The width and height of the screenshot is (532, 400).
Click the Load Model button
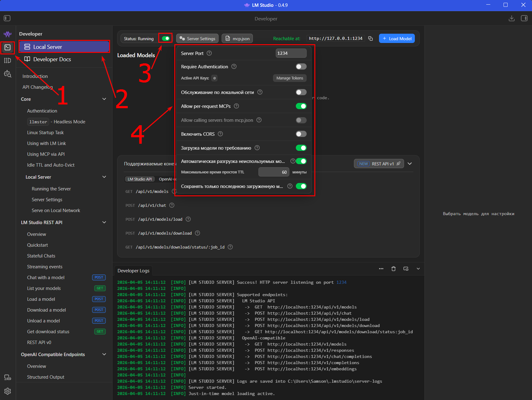tap(397, 39)
